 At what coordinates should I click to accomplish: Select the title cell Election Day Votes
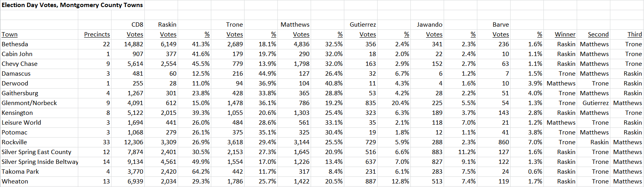point(72,5)
